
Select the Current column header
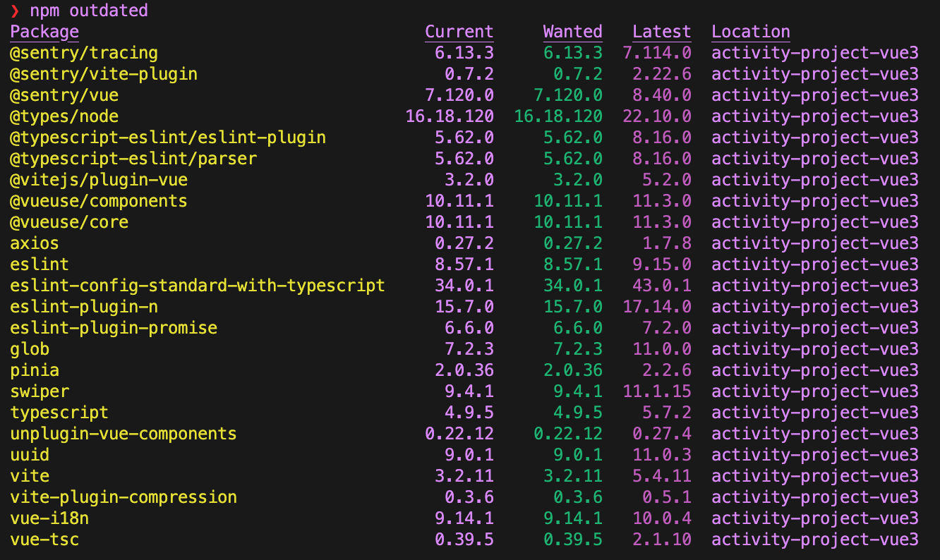(459, 32)
